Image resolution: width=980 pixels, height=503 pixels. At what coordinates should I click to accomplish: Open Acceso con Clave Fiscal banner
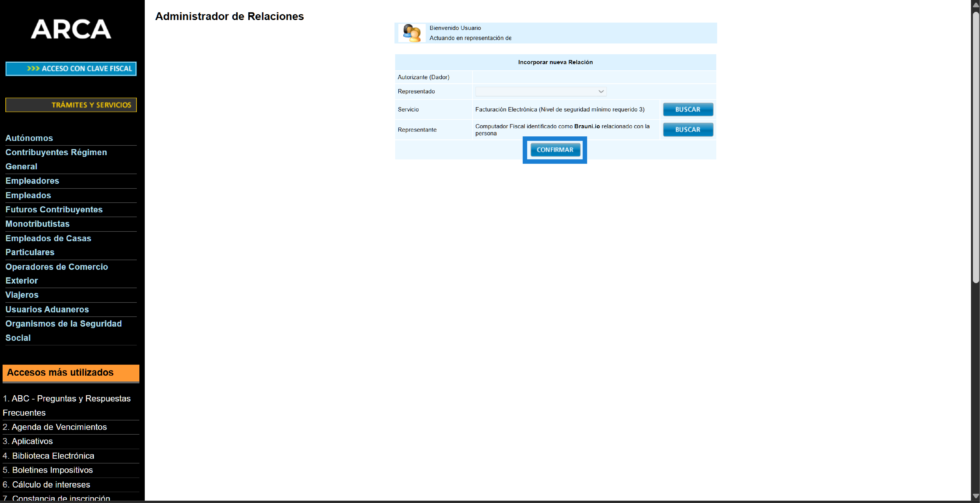click(71, 69)
